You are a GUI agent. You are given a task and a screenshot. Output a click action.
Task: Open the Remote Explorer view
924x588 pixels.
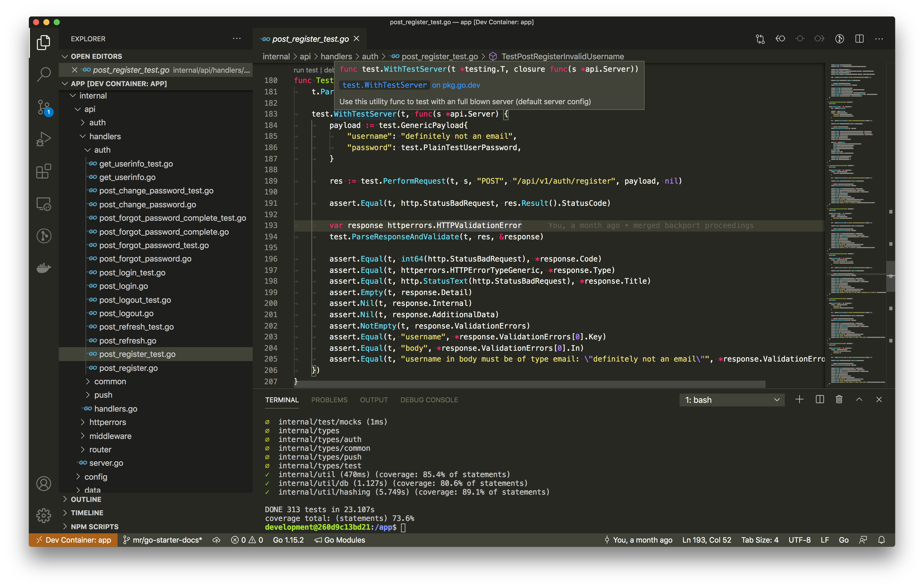(44, 204)
